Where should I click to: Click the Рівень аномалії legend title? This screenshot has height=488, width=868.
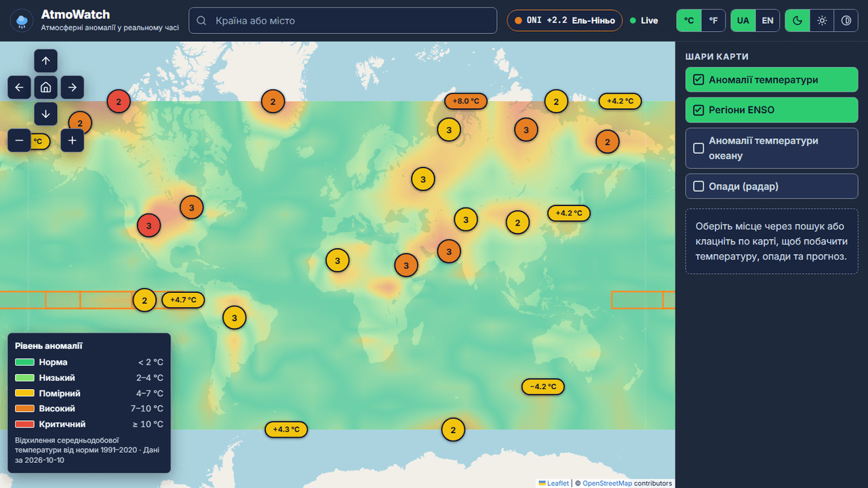click(x=49, y=346)
